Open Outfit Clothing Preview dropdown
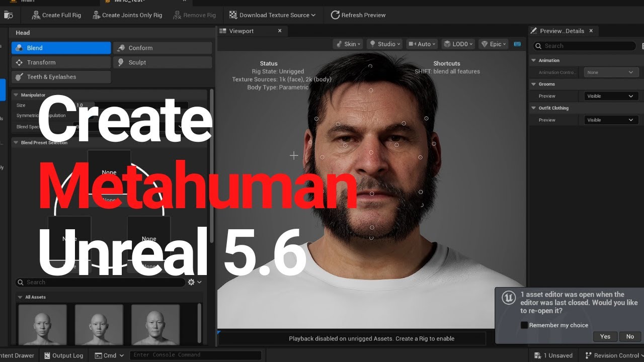 click(x=611, y=120)
